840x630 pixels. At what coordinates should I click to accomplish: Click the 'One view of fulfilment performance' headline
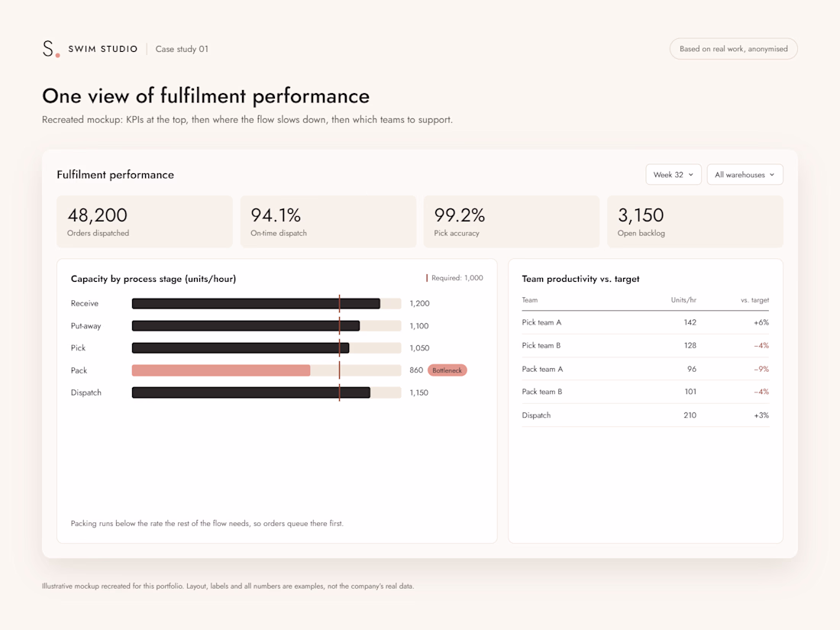pyautogui.click(x=205, y=96)
